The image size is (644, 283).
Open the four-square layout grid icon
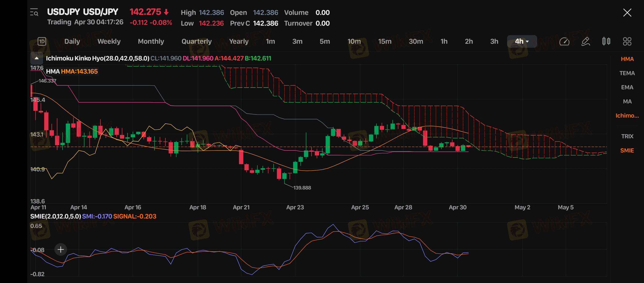[x=627, y=41]
